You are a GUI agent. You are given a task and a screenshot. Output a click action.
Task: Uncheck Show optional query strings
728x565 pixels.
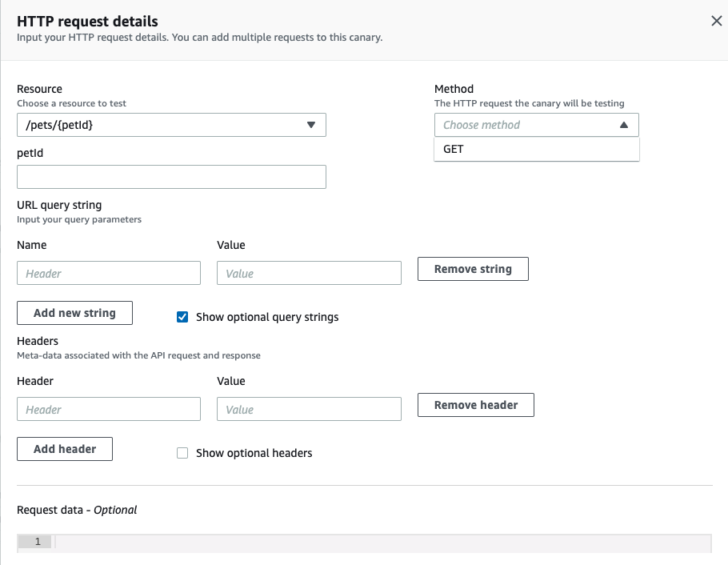click(x=182, y=317)
